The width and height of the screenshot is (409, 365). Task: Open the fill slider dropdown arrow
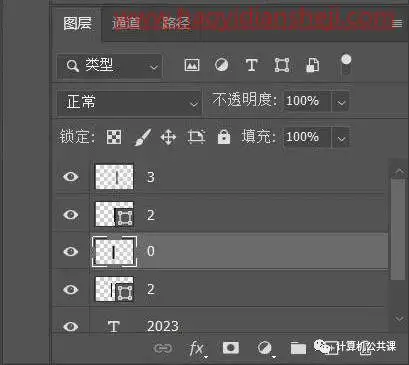pos(341,138)
